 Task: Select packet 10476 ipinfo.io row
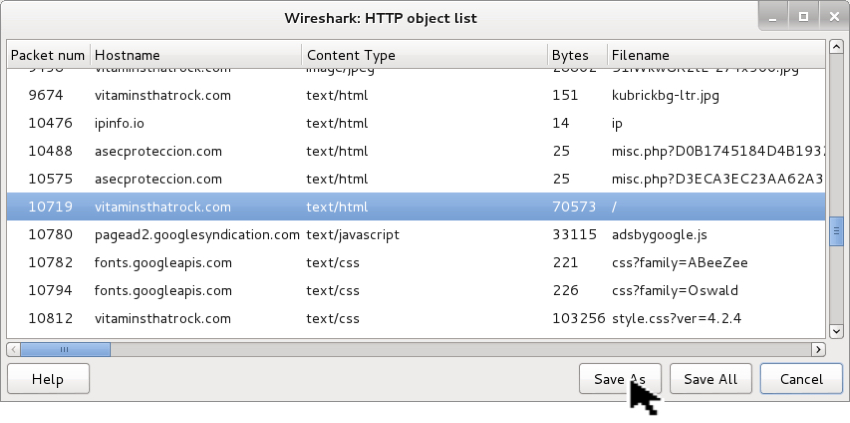coord(416,123)
